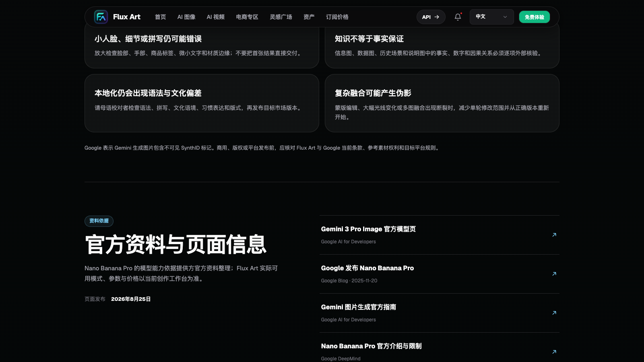Click 知识不等于事实保证 card
644x362 pixels.
(x=442, y=45)
